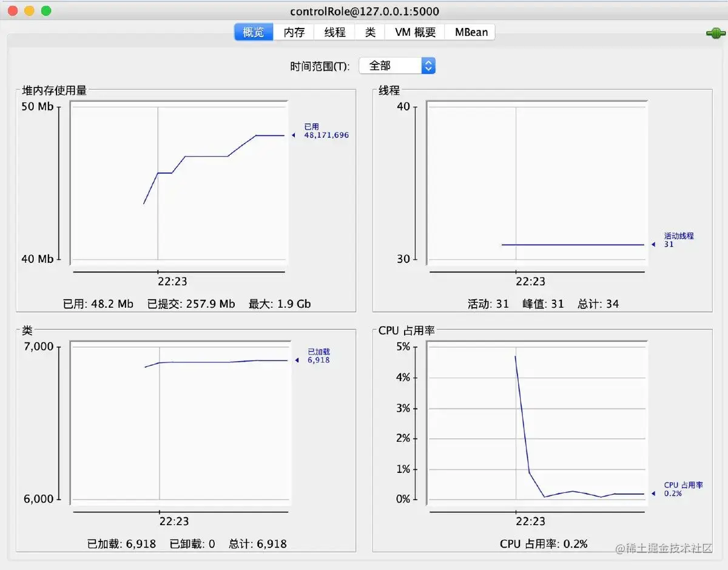This screenshot has width=728, height=570.
Task: Click the heap memory usage line chart
Action: (x=178, y=183)
